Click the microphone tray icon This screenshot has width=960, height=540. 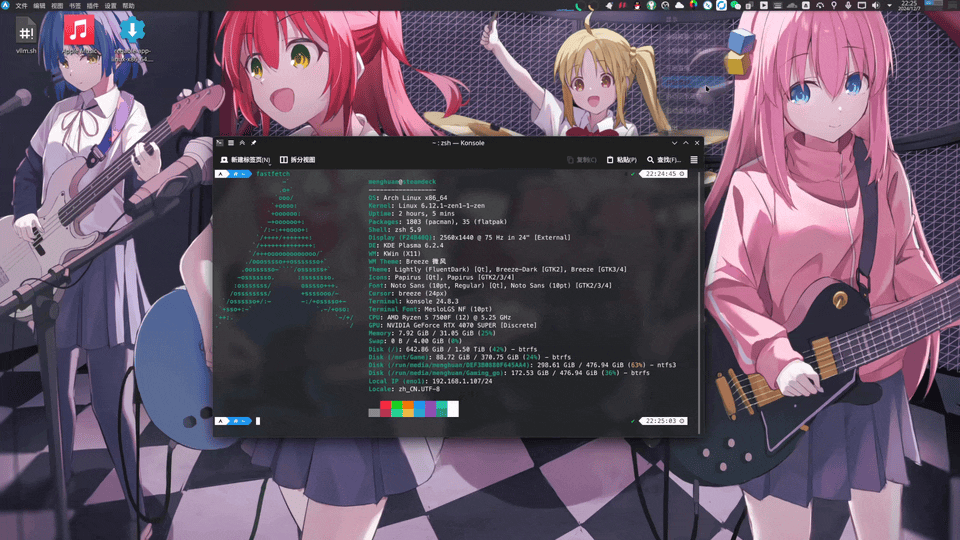tap(848, 5)
